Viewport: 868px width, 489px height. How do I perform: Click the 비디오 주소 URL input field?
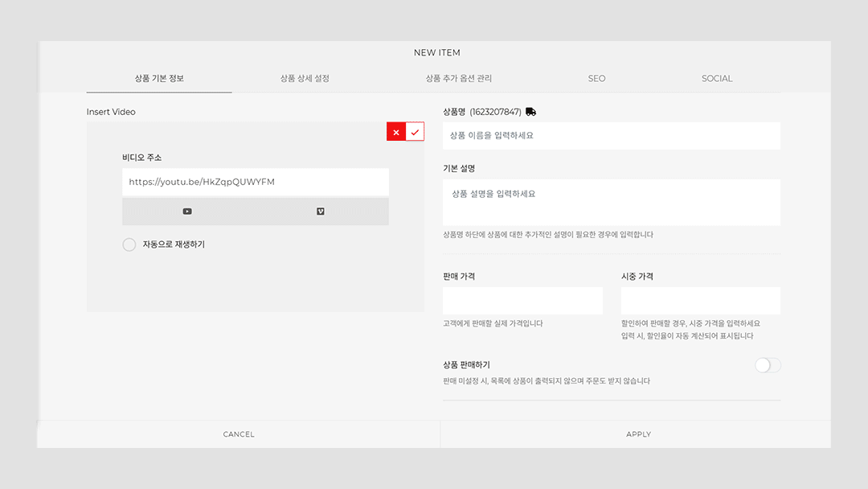(256, 182)
